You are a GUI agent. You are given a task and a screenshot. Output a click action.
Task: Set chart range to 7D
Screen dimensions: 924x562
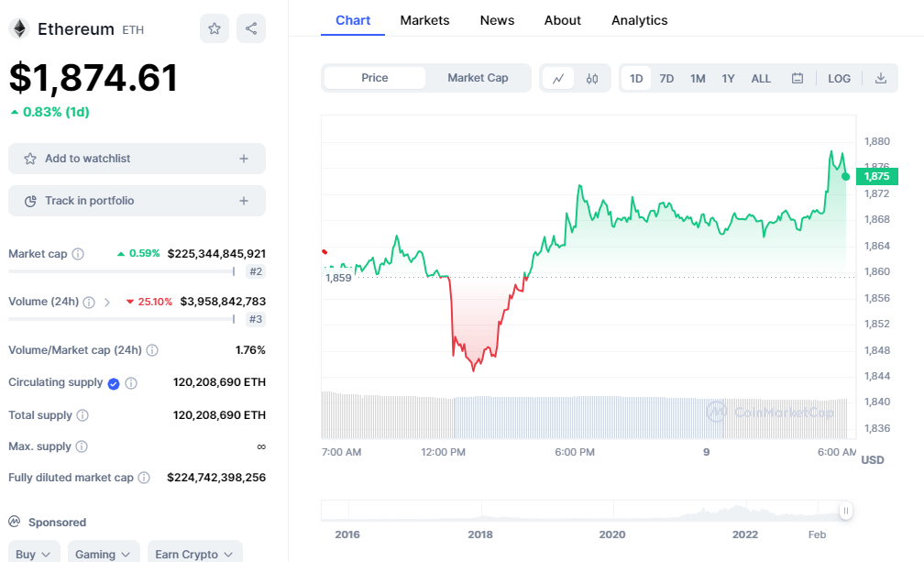click(x=666, y=78)
